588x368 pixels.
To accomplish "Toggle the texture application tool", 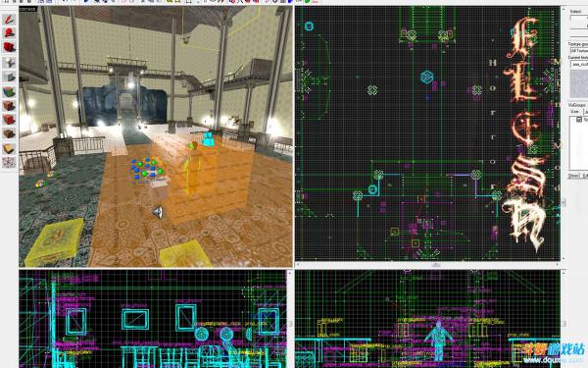I will [x=9, y=91].
